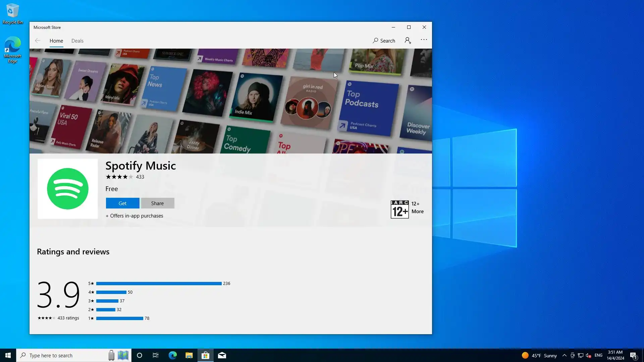Switch to the Deals tab
This screenshot has height=362, width=644.
click(77, 41)
